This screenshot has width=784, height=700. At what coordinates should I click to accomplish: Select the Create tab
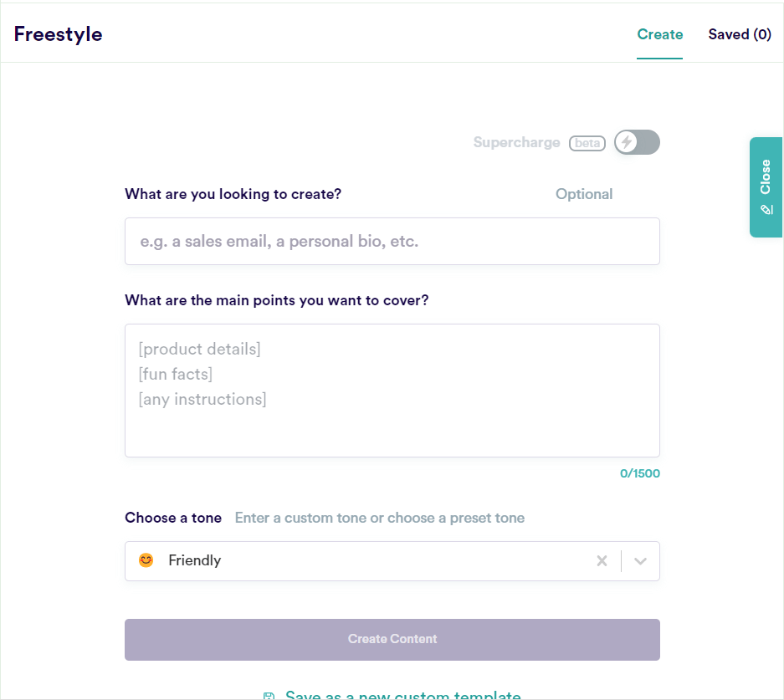coord(659,34)
